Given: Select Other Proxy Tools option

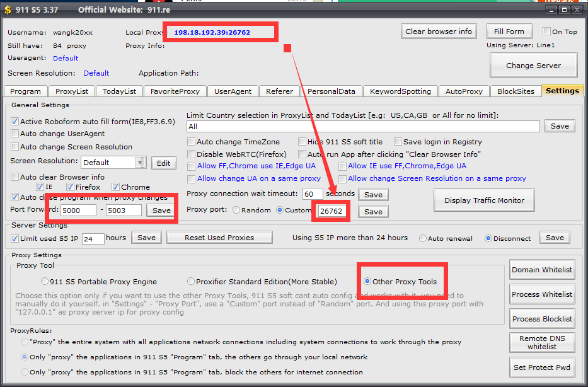Looking at the screenshot, I should (367, 281).
